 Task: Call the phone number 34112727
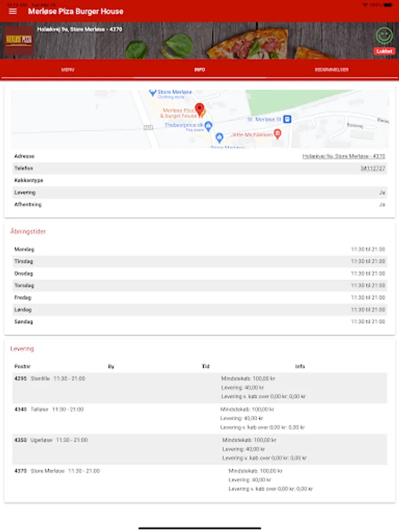click(373, 168)
